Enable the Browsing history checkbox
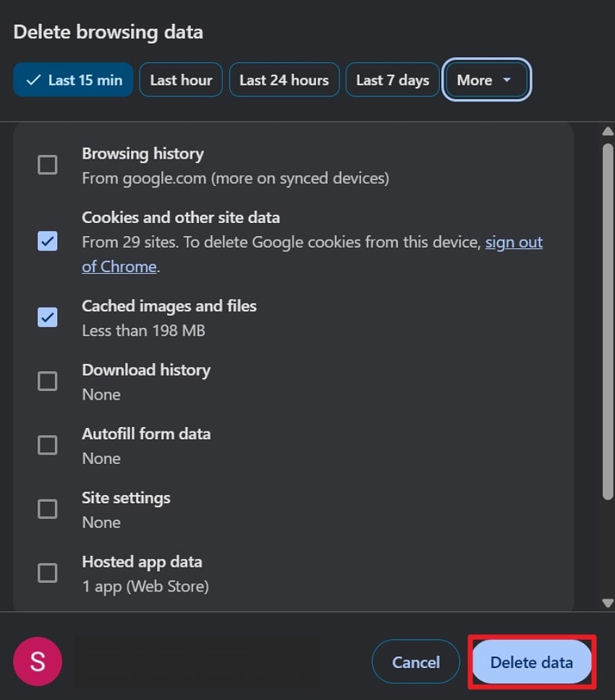This screenshot has height=700, width=615. pyautogui.click(x=47, y=165)
